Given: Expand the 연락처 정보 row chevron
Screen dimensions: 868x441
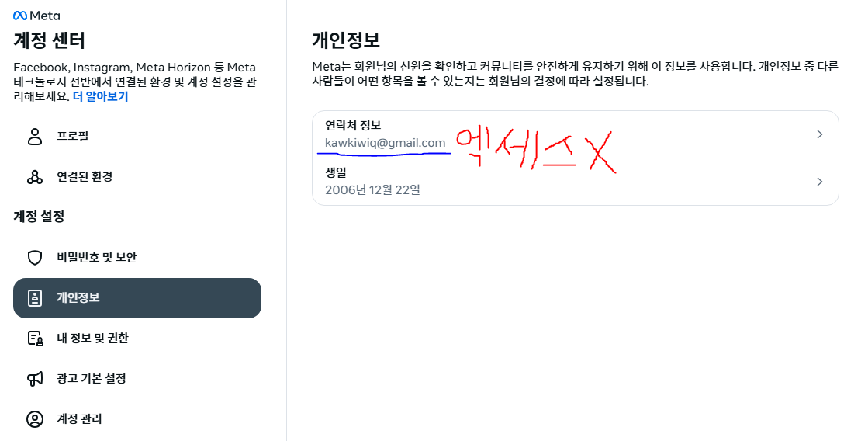Looking at the screenshot, I should click(820, 134).
